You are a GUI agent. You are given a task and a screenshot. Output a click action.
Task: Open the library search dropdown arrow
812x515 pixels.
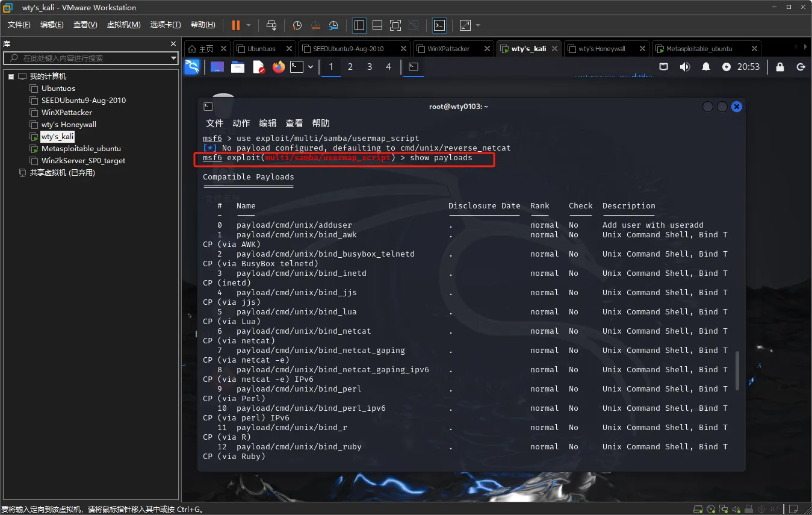pyautogui.click(x=173, y=58)
